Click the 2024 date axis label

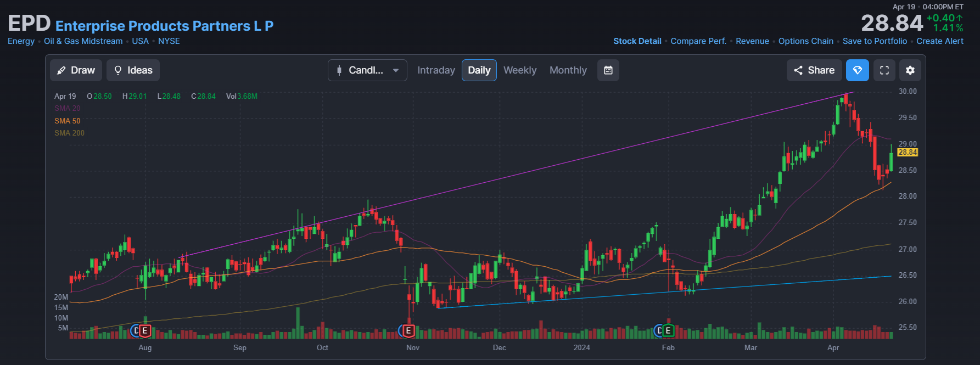[x=582, y=347]
